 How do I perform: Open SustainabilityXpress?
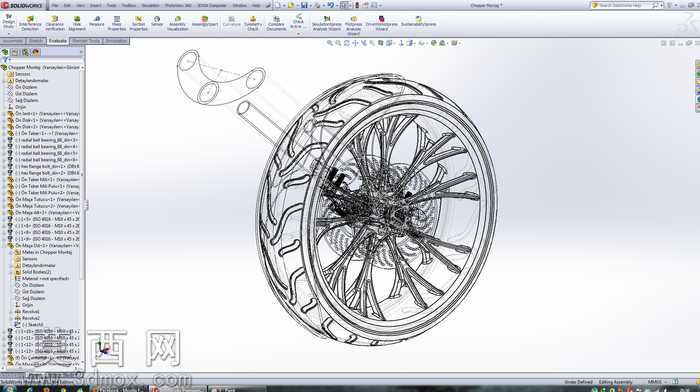tap(418, 21)
